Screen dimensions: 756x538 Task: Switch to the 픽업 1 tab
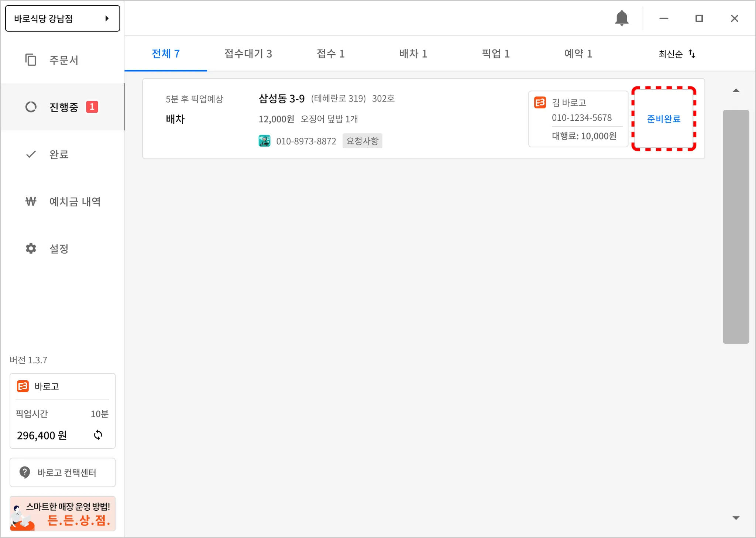[x=495, y=54]
